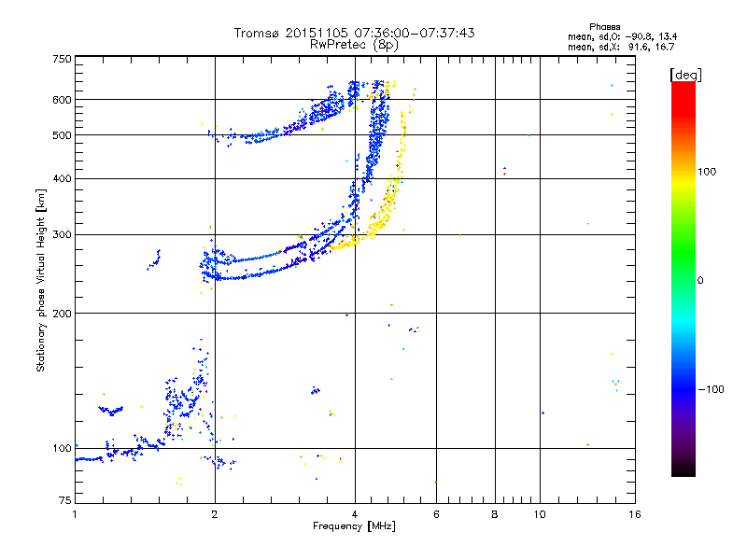Click the y-axis '400' tick label

(62, 179)
